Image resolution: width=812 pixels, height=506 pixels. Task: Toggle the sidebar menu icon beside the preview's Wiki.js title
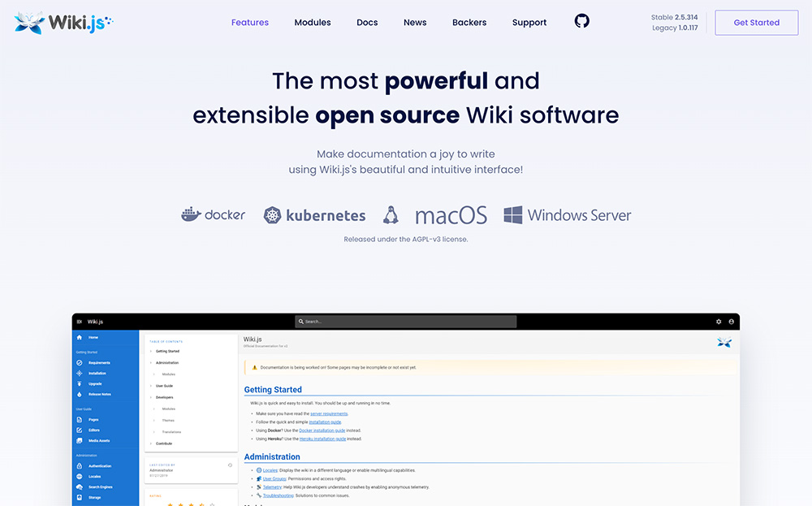click(x=80, y=322)
